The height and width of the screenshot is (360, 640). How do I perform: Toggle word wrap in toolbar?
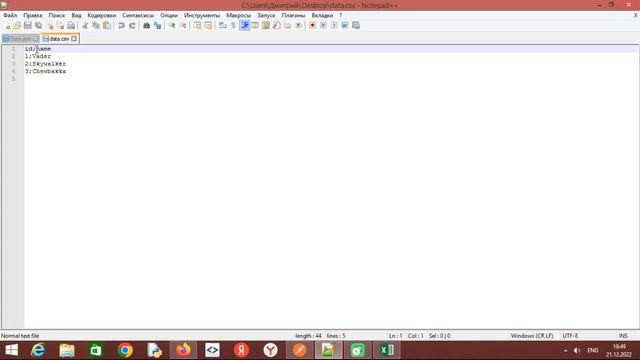coord(222,26)
